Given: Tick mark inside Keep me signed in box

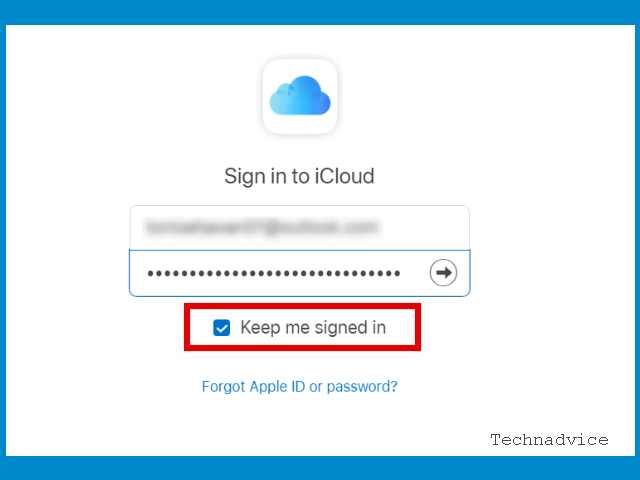Looking at the screenshot, I should 222,328.
